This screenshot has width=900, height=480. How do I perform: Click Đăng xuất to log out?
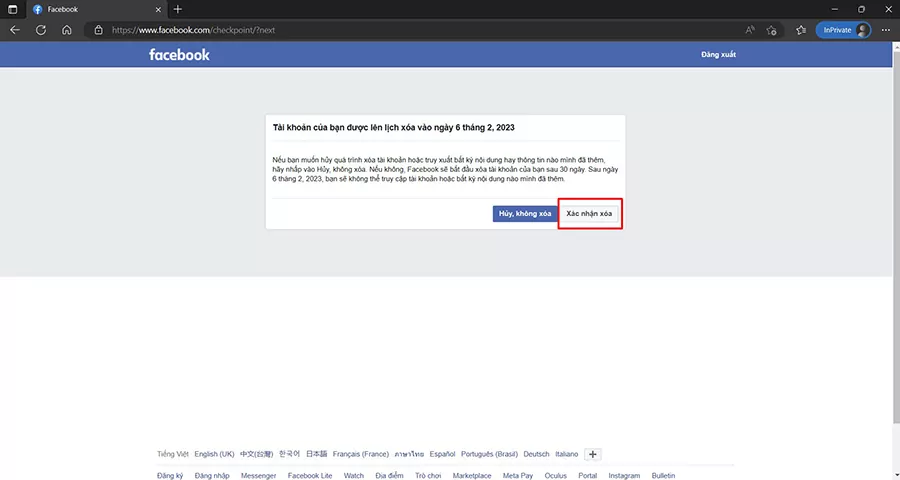718,55
